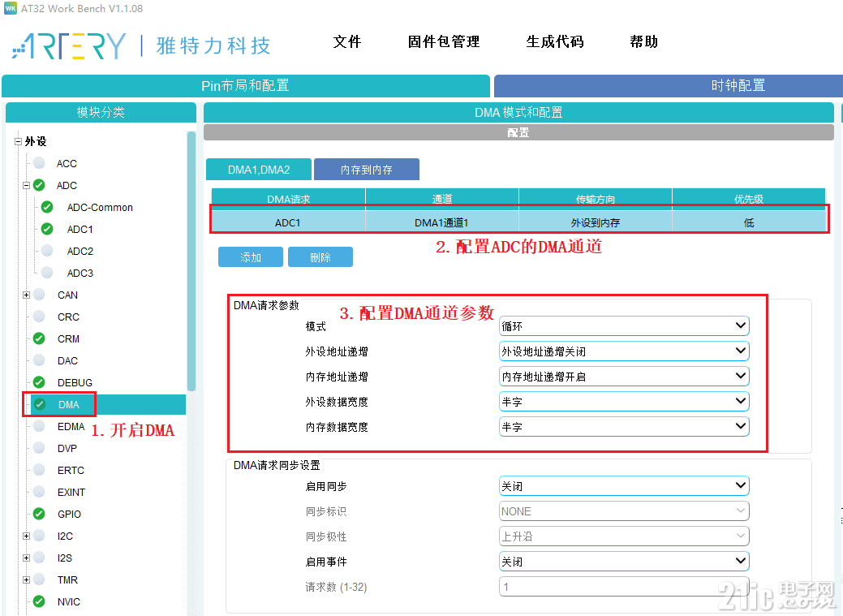The image size is (843, 616).
Task: Open the 启用事件 dropdown
Action: (624, 562)
